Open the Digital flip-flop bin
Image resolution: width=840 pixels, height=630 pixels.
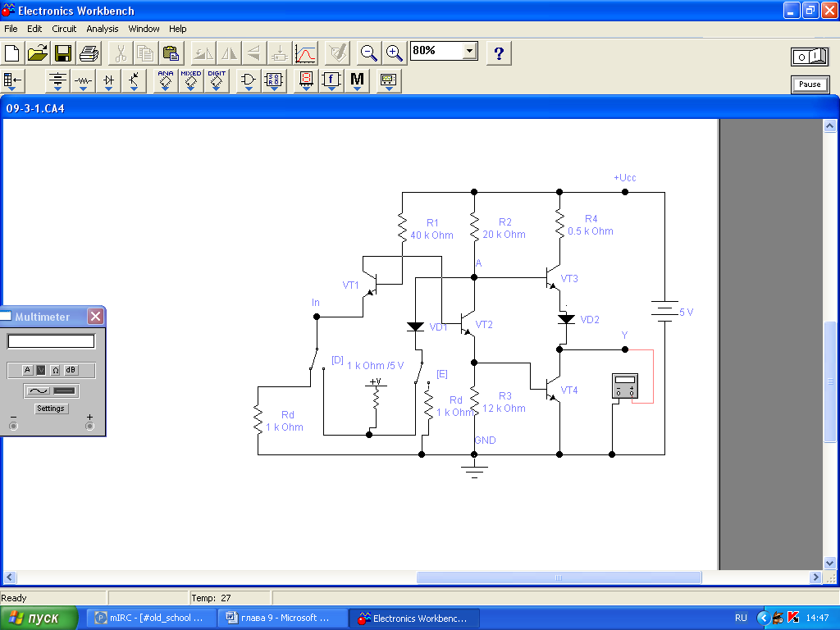click(274, 81)
